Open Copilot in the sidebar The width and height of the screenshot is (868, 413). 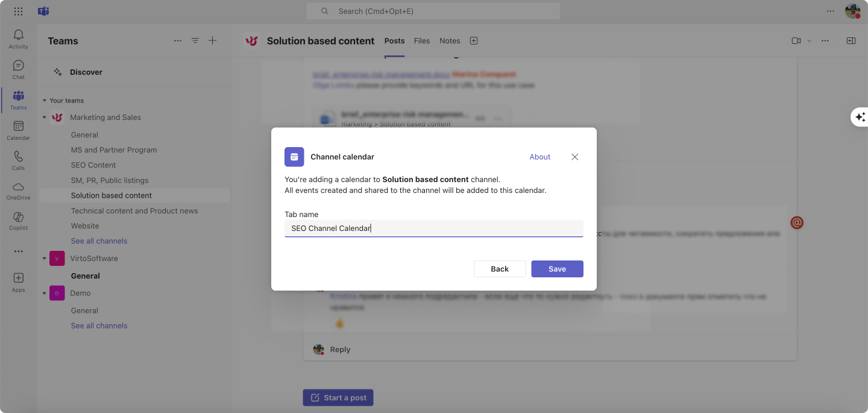(18, 216)
